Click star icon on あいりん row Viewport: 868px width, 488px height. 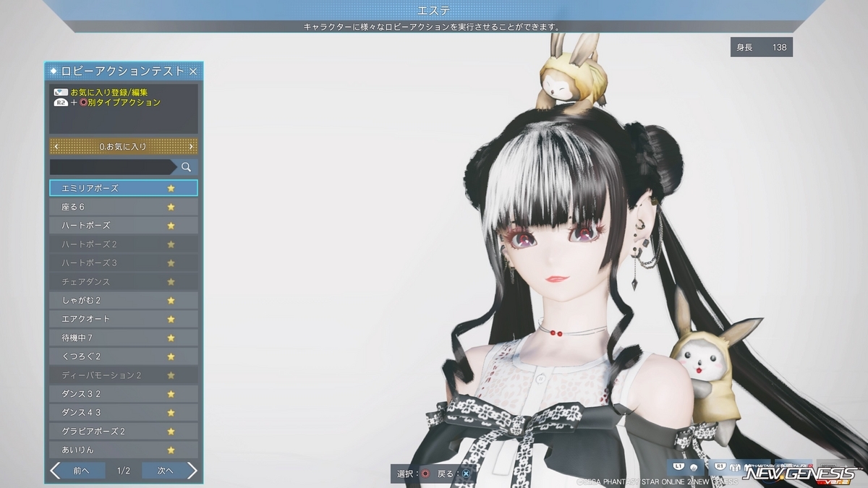[x=171, y=450]
